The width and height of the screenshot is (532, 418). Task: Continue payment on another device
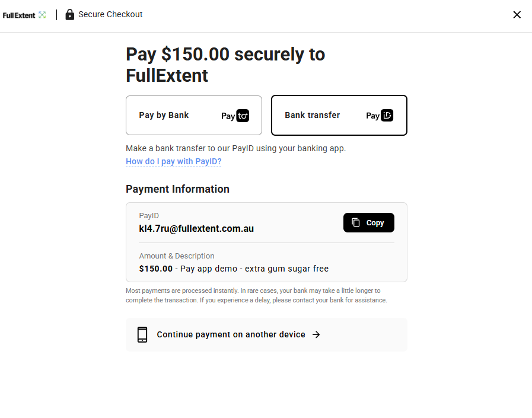tap(266, 334)
